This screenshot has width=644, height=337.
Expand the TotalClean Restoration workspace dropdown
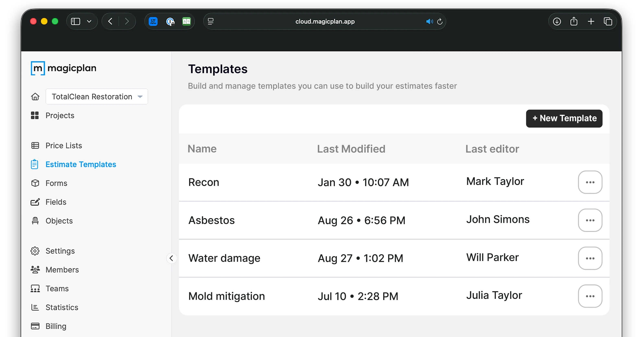(x=97, y=96)
